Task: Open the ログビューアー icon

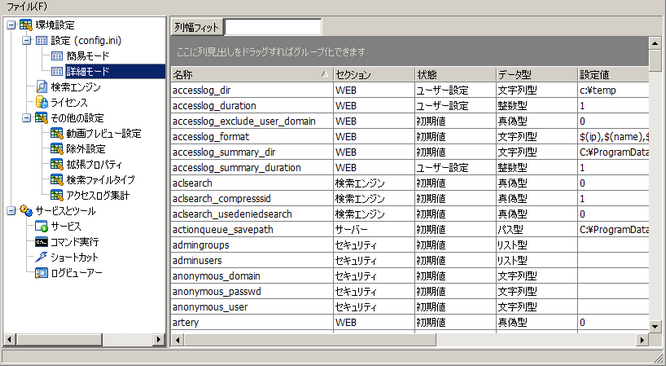Action: [42, 273]
